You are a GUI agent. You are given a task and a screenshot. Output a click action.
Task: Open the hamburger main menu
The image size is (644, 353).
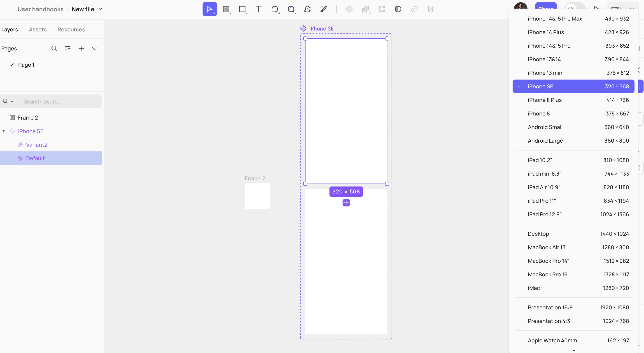tap(8, 9)
